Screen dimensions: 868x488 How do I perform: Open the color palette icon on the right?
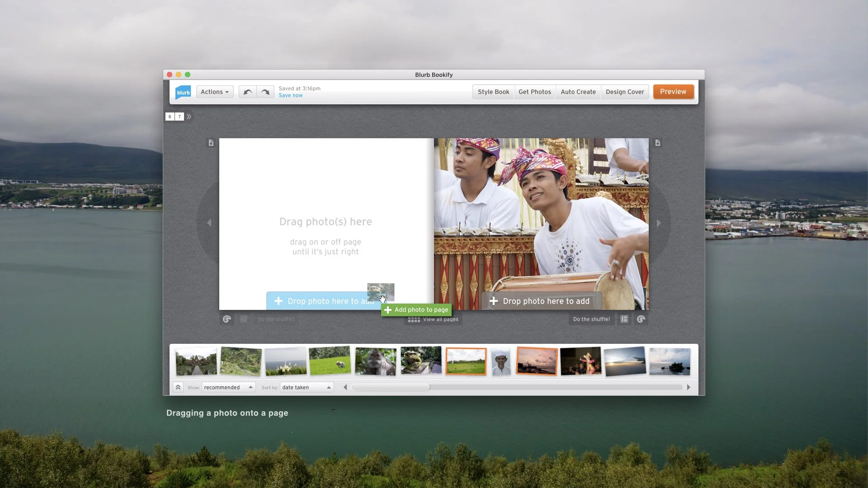tap(642, 319)
